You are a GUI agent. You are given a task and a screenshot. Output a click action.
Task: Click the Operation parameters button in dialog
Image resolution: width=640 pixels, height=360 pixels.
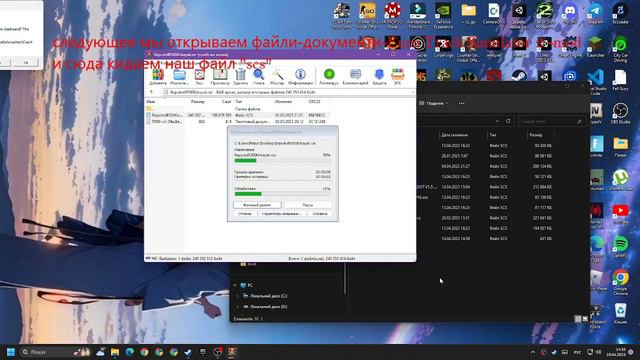tap(282, 213)
